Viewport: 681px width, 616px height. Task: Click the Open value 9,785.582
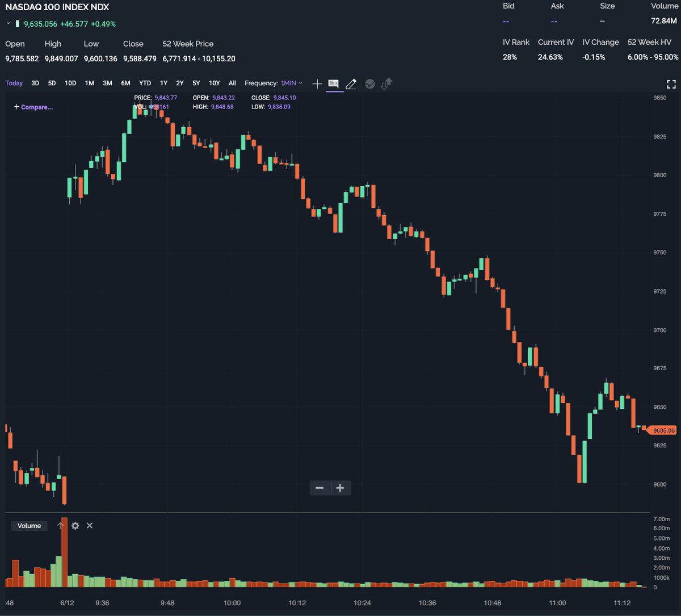[x=22, y=58]
